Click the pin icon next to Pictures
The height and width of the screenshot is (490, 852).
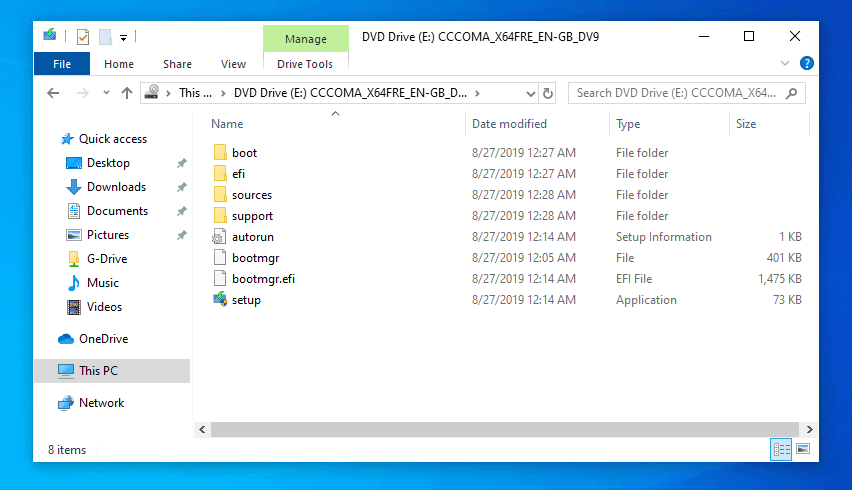pos(181,235)
